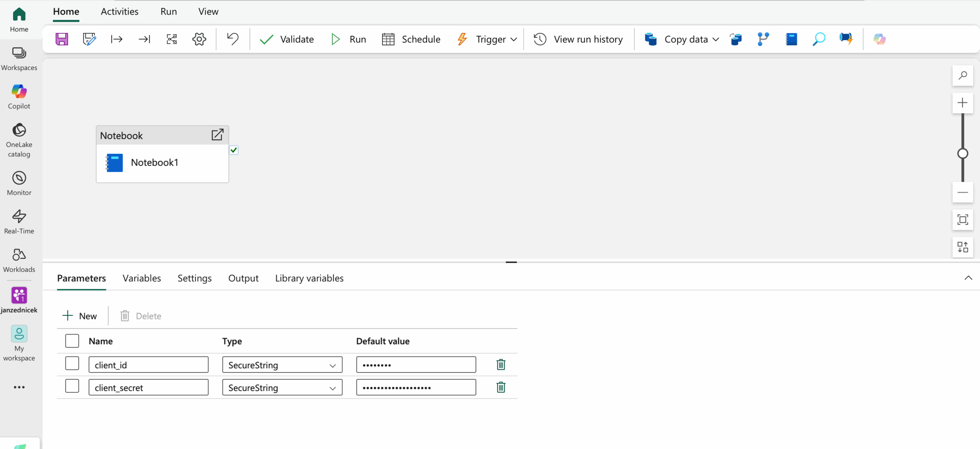Click the Validate button
This screenshot has height=449, width=980.
coord(286,39)
